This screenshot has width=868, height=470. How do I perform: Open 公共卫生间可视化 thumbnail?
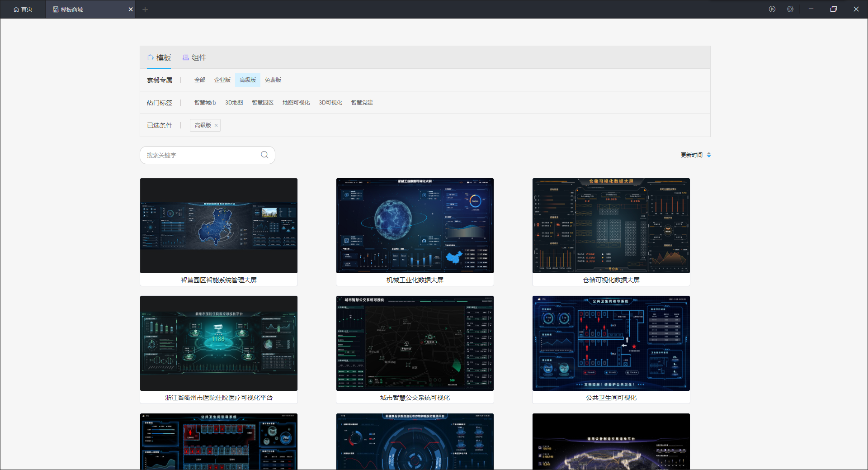coord(611,343)
